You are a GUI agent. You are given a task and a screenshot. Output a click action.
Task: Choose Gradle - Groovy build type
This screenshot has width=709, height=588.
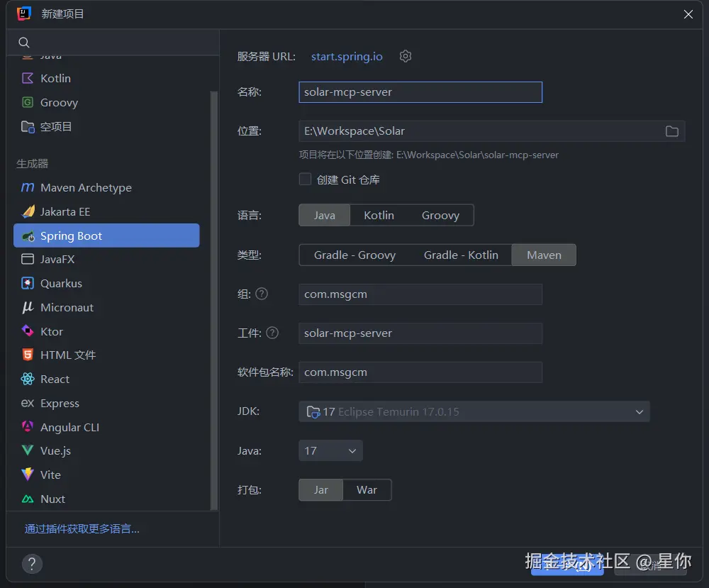point(354,255)
